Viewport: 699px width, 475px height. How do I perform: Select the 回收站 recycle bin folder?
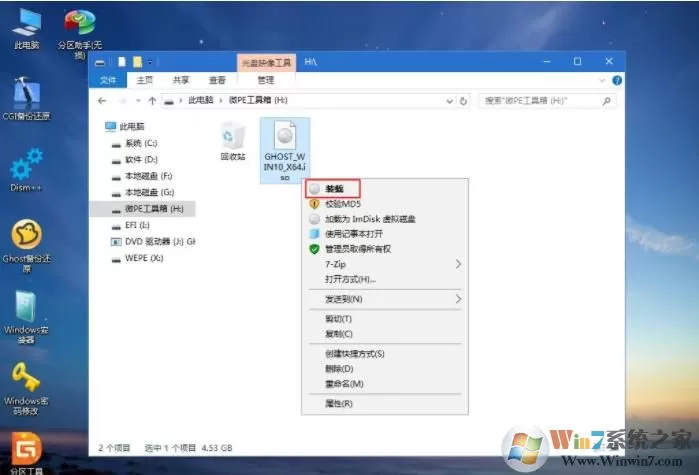point(233,142)
